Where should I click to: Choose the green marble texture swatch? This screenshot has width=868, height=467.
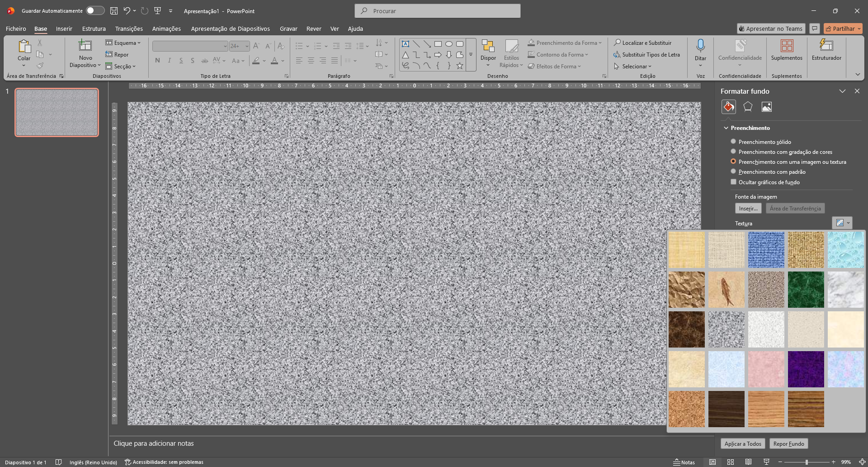(806, 290)
